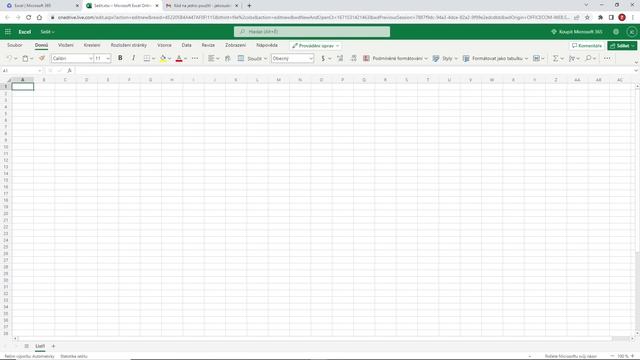Expand the Sloučit merge dropdown arrow
Image resolution: width=640 pixels, height=360 pixels.
tap(265, 59)
